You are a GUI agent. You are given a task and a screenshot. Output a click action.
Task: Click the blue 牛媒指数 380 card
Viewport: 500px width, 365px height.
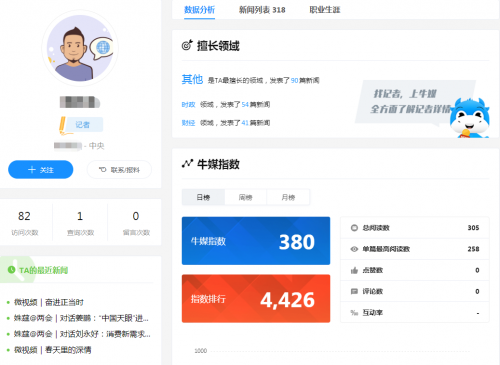tap(256, 241)
